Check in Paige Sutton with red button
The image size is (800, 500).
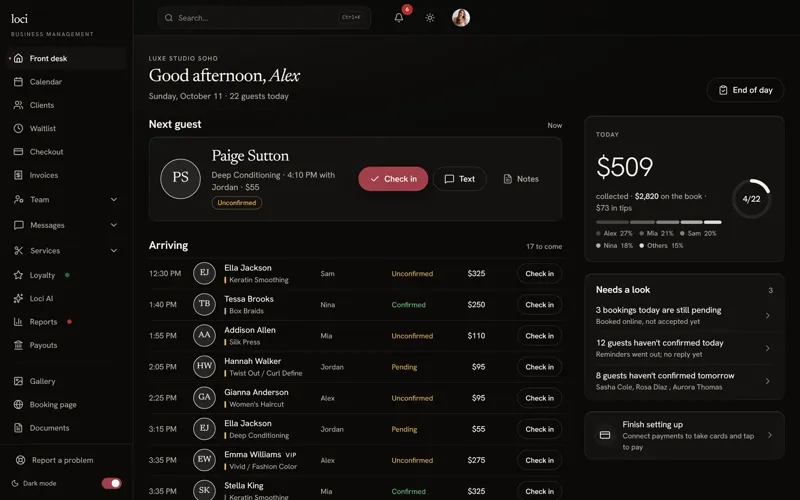click(x=393, y=179)
